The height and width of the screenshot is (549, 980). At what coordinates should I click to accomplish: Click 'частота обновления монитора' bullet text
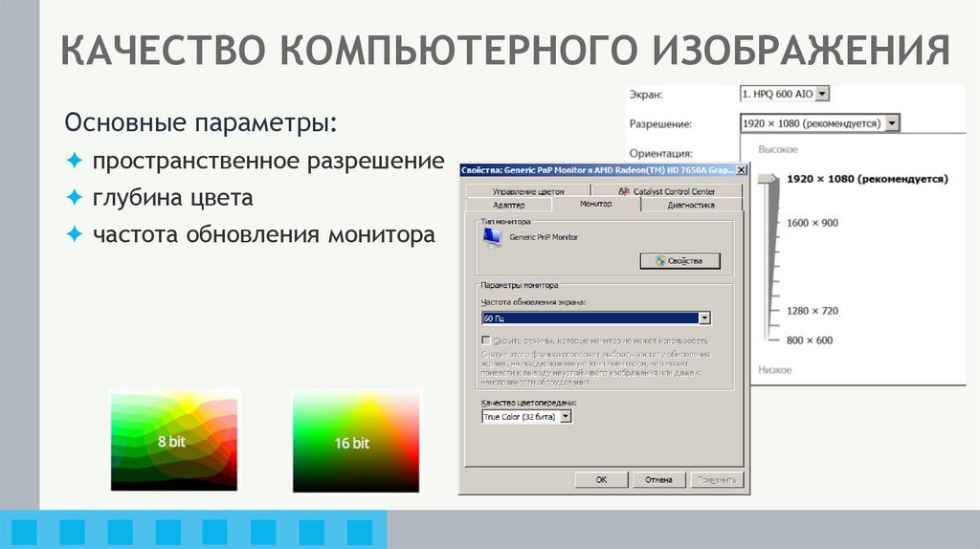(264, 235)
